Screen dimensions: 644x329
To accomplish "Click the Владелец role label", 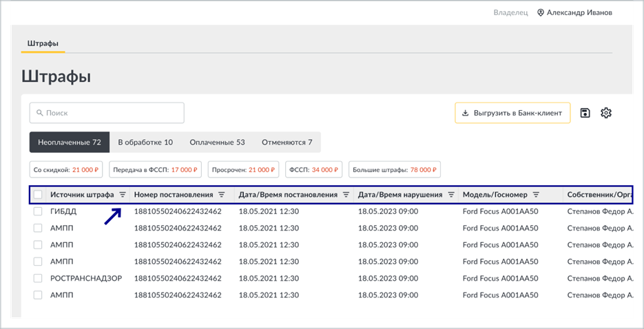I will pyautogui.click(x=510, y=12).
